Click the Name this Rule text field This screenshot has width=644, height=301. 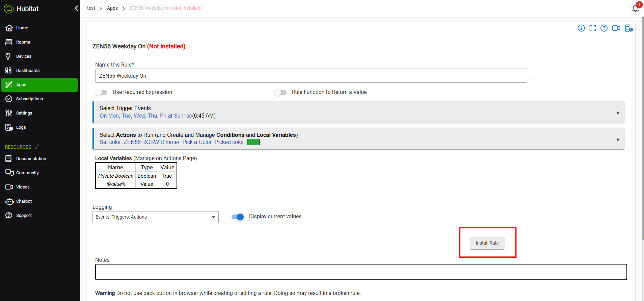tap(311, 76)
